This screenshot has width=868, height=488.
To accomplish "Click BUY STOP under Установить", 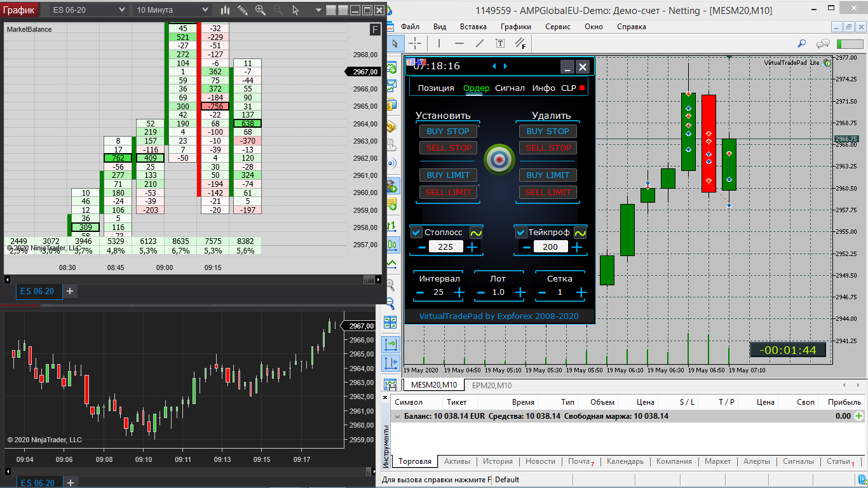I will click(x=448, y=131).
